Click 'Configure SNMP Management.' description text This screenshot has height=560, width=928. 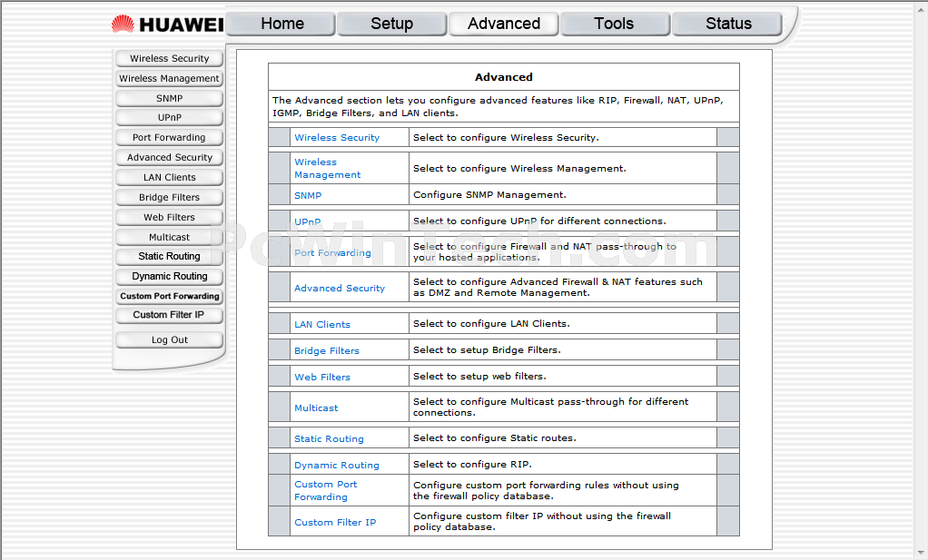click(x=489, y=194)
